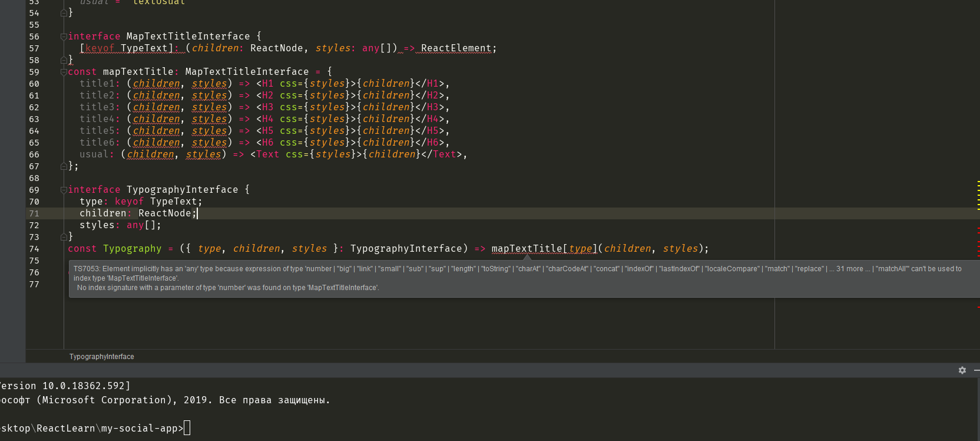
Task: Click fold end marker on line 73
Action: (64, 237)
